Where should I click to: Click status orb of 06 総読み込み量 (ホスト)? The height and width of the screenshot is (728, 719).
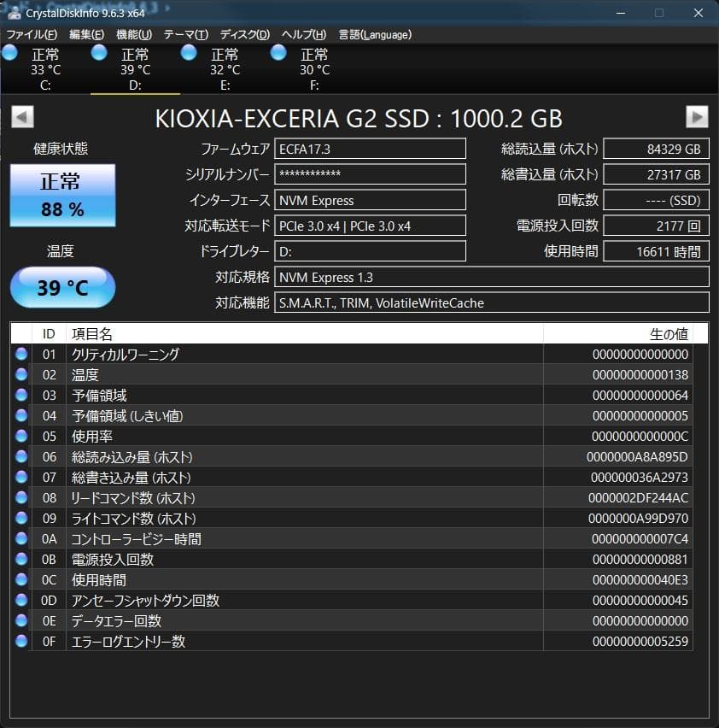21,456
